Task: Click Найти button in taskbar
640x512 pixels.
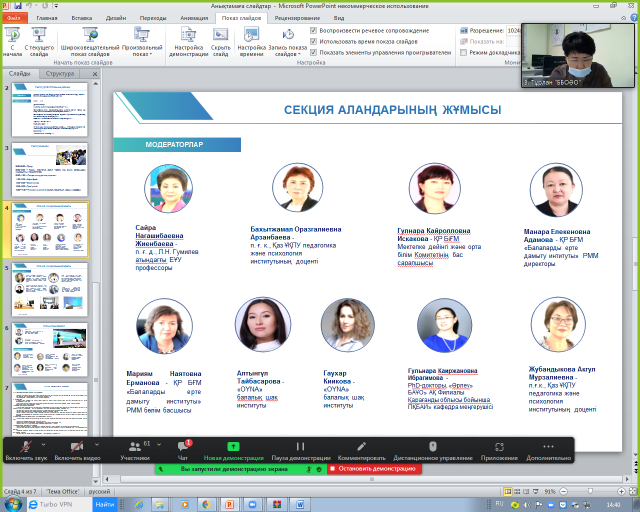Action: [x=105, y=504]
